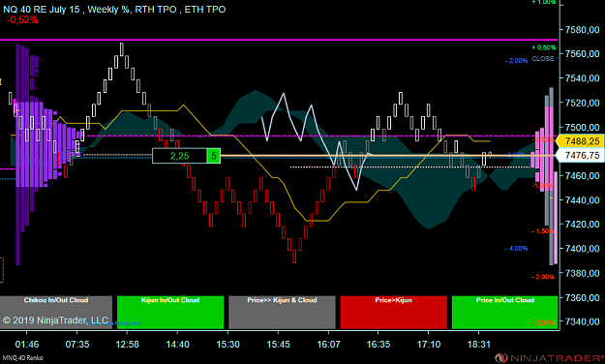Click the 01:46 time axis label
Image resolution: width=605 pixels, height=364 pixels.
[27, 345]
